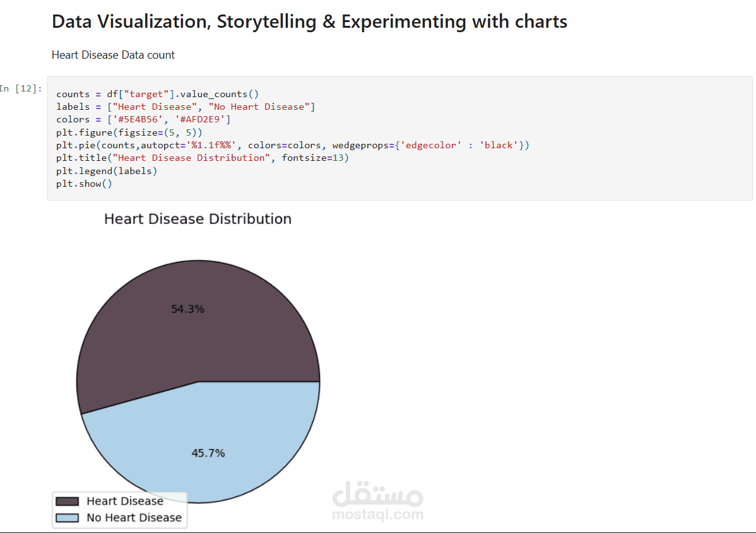Viewport: 756px width, 533px height.
Task: Click the mostaql Arabic watermark logo
Action: (x=377, y=494)
